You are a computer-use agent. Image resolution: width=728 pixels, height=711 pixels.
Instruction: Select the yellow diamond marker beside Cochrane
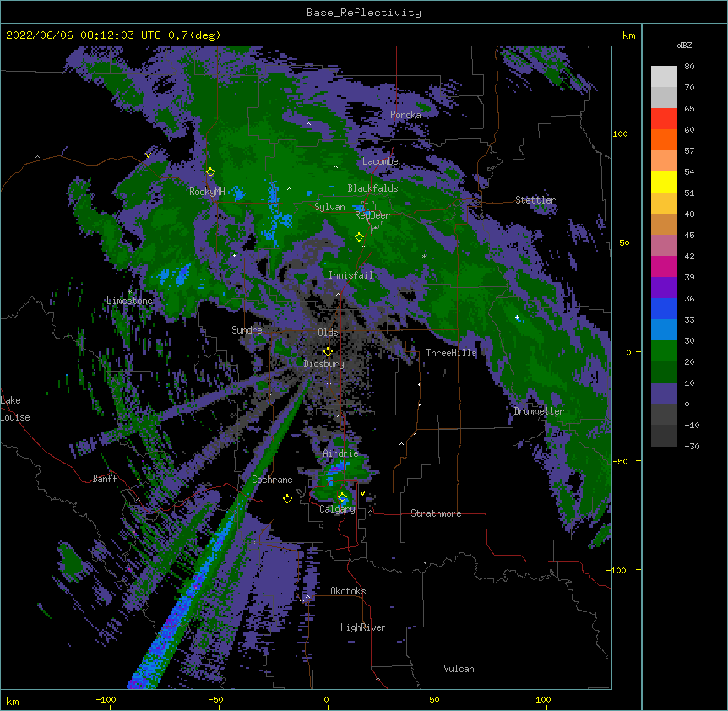(x=287, y=498)
